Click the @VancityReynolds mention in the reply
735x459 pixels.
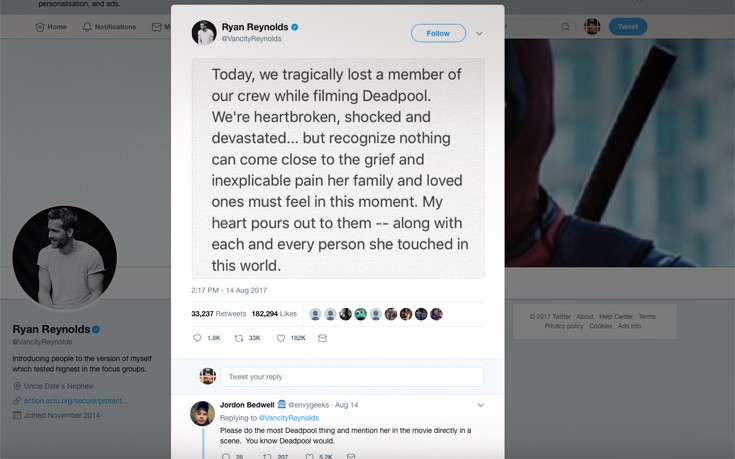pos(289,417)
